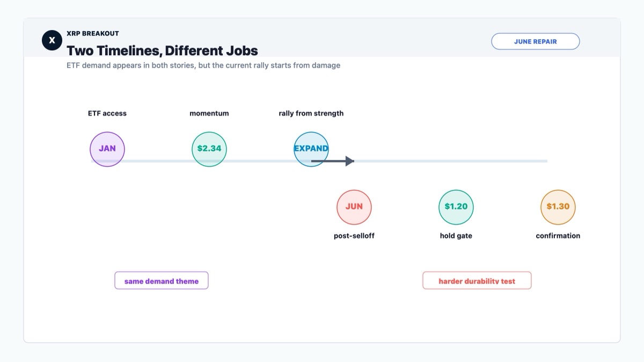This screenshot has width=644, height=362.
Task: Click the 'same demand theme' tag
Action: 162,280
